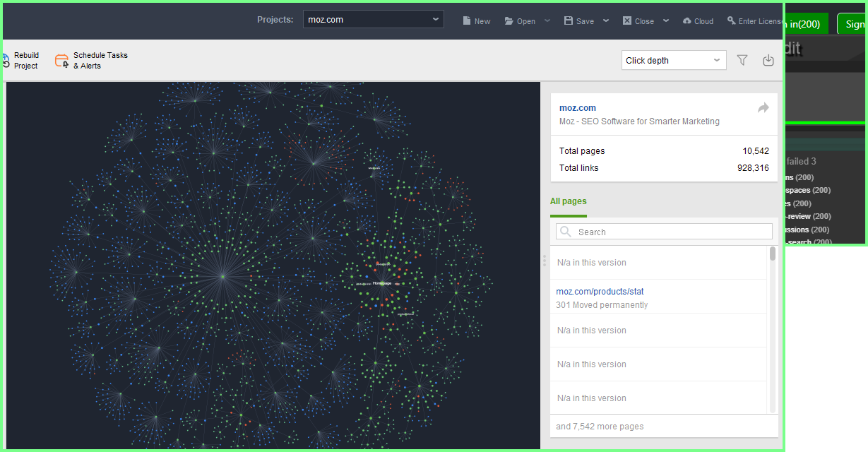Click the export download icon
The image size is (868, 452).
point(768,61)
